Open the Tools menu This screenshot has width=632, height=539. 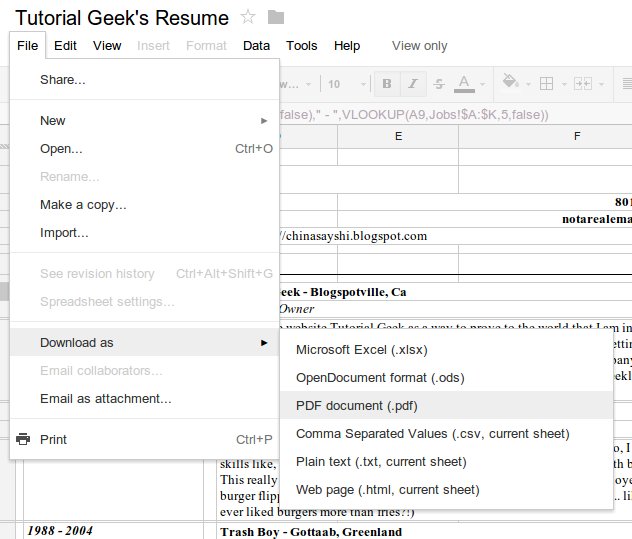pos(301,46)
